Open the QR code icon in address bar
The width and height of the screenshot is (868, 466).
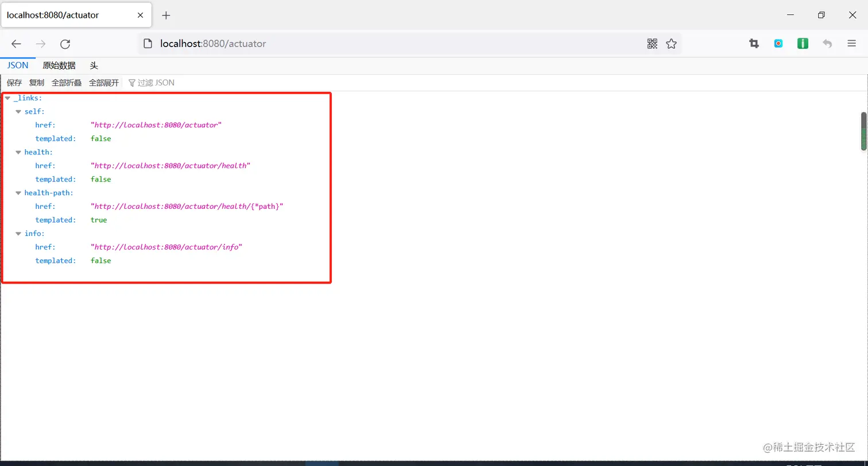(x=652, y=44)
